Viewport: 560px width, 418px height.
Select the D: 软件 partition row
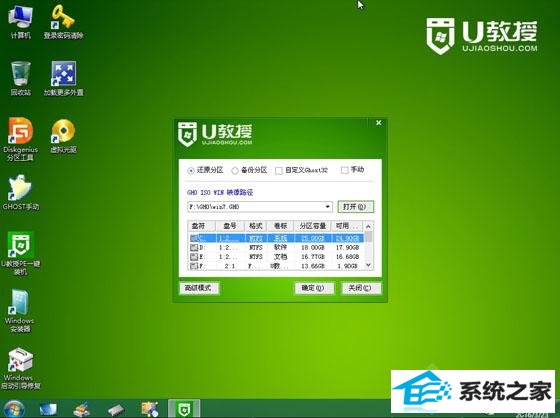point(276,247)
